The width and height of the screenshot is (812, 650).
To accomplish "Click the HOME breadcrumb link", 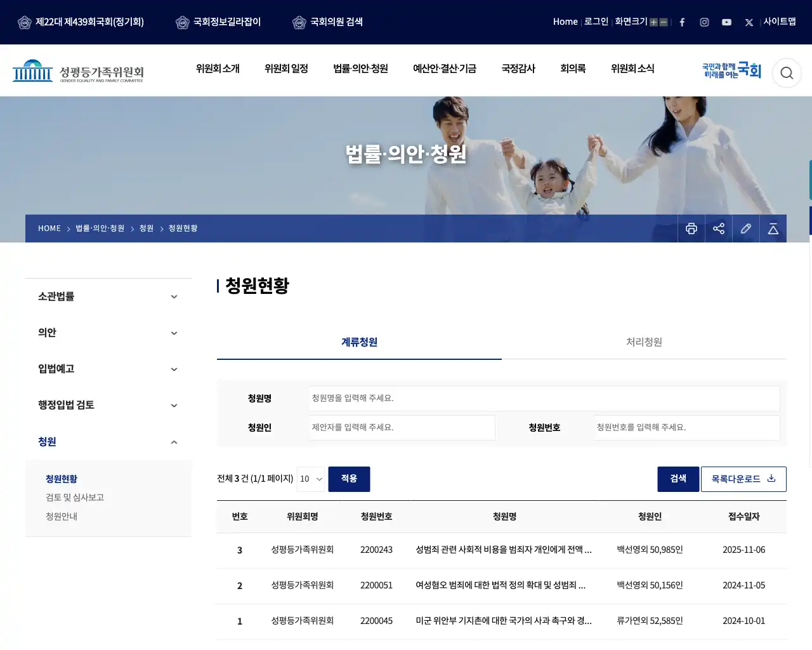I will pos(49,229).
